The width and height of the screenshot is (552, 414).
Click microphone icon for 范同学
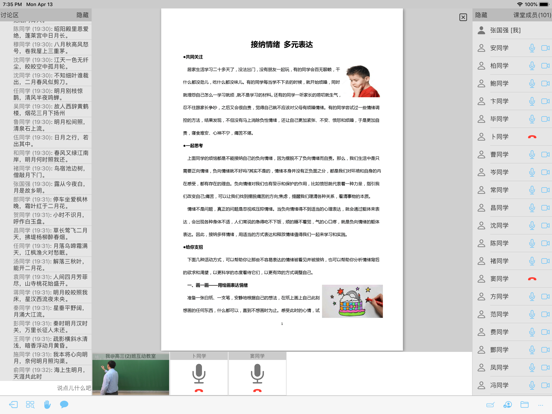click(x=532, y=314)
